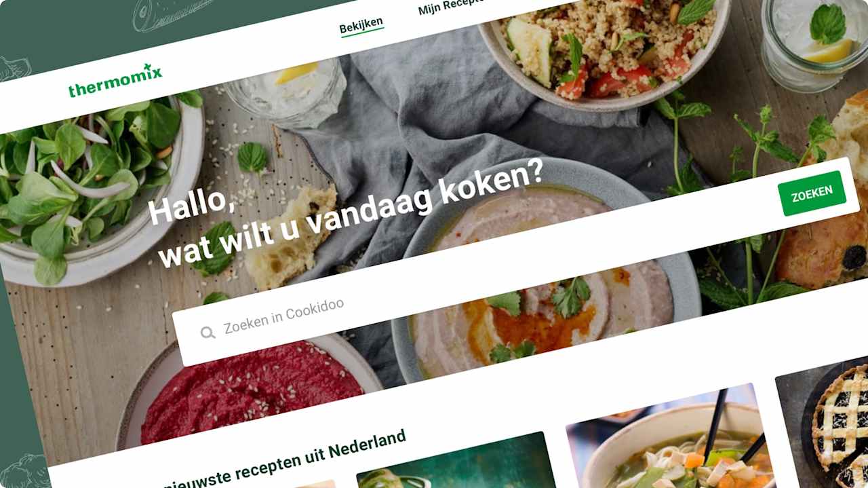Click the magnifying glass search icon

(208, 333)
